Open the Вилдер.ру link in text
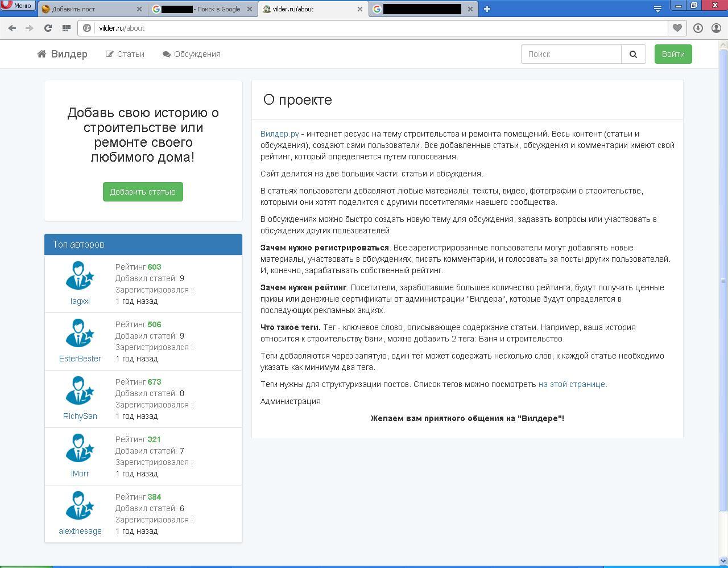Image resolution: width=728 pixels, height=568 pixels. [x=280, y=134]
